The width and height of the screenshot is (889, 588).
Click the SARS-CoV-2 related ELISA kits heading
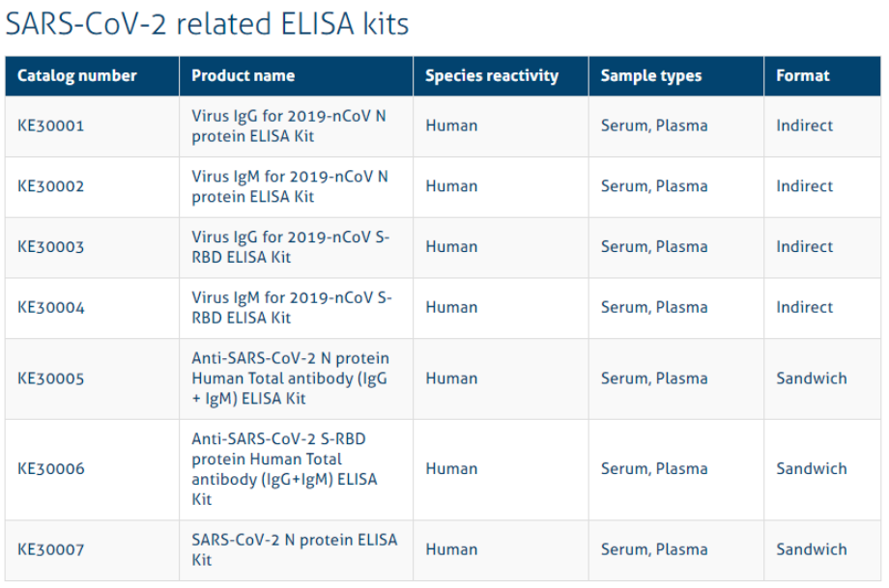(x=208, y=24)
